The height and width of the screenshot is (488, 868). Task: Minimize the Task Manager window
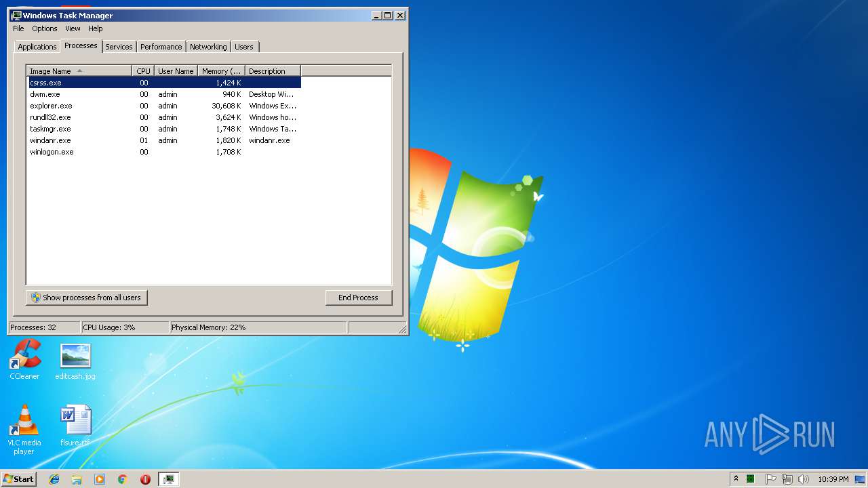[376, 15]
